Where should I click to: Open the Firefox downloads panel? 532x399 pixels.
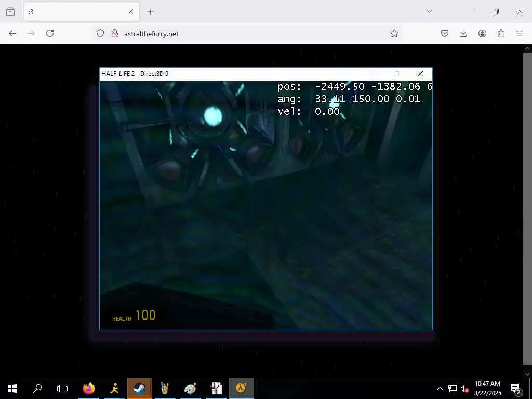click(463, 33)
